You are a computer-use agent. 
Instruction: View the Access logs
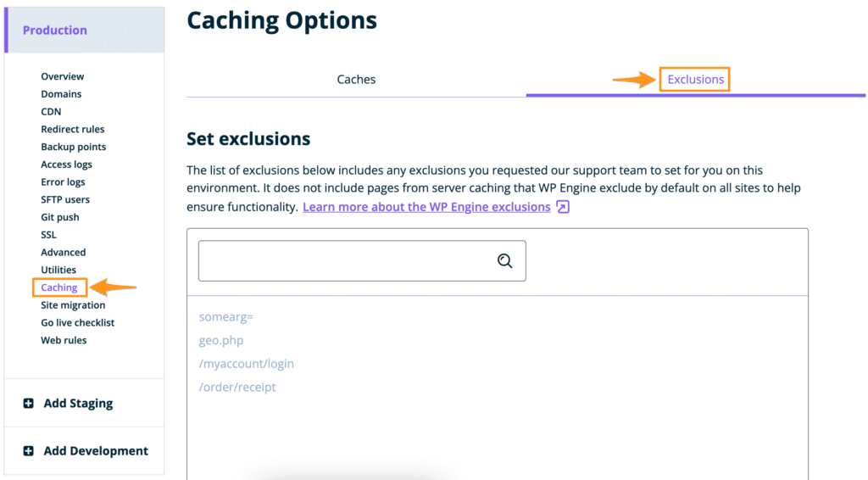click(x=67, y=165)
